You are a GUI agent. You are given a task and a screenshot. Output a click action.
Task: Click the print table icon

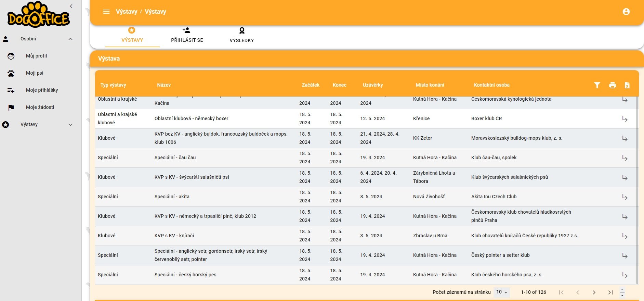[612, 85]
